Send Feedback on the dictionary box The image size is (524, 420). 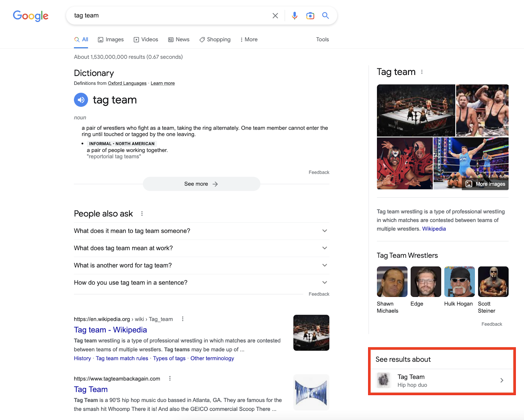[319, 173]
